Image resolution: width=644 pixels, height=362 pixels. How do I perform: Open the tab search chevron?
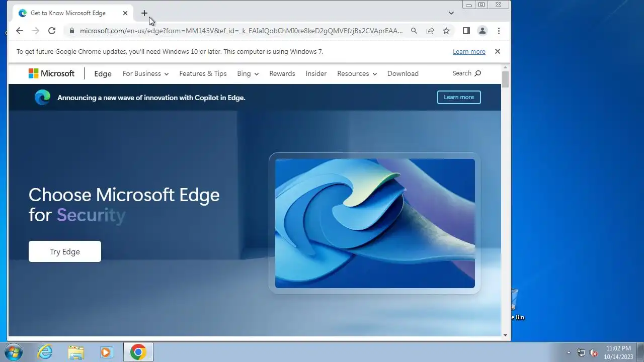pyautogui.click(x=451, y=13)
